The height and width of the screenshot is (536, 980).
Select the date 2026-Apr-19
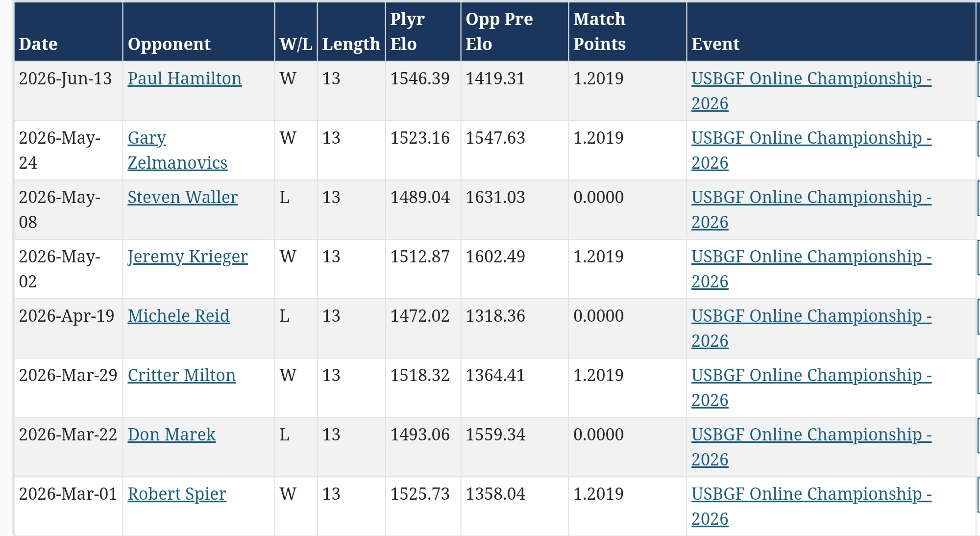click(x=66, y=316)
